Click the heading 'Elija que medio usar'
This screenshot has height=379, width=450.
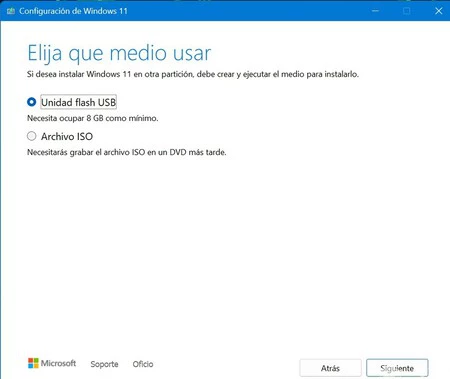coord(119,53)
